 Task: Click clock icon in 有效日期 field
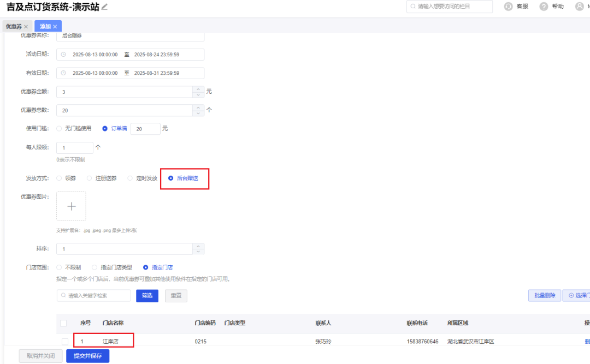63,73
